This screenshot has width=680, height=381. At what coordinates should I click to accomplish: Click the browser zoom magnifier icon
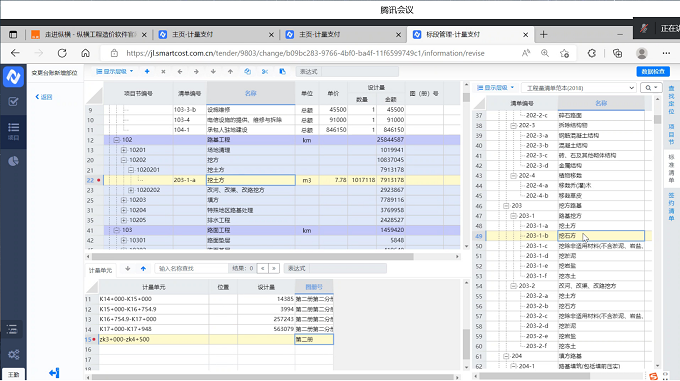point(545,53)
